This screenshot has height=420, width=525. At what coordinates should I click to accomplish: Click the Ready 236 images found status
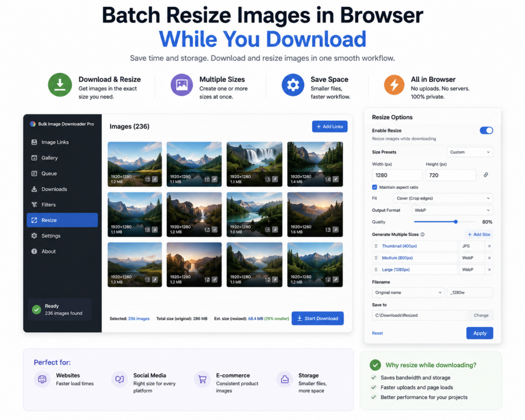pos(59,310)
